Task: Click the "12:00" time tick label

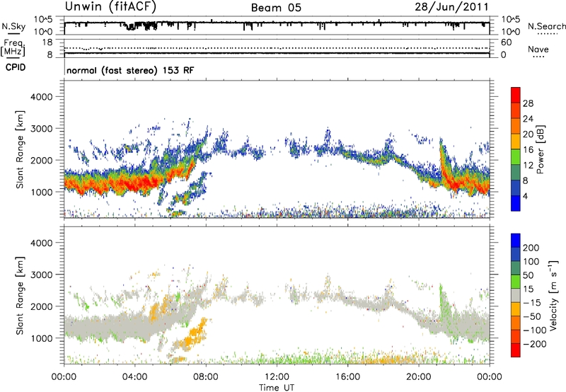Action: click(277, 377)
